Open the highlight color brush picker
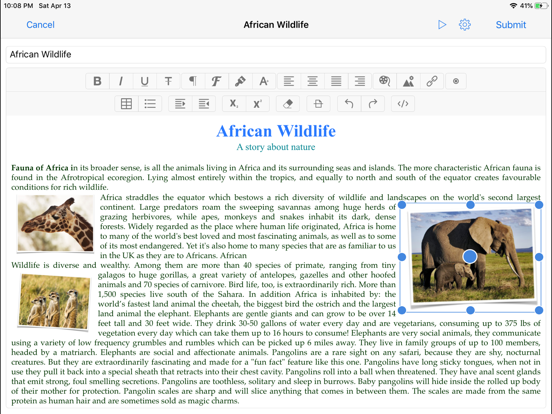 coord(240,81)
